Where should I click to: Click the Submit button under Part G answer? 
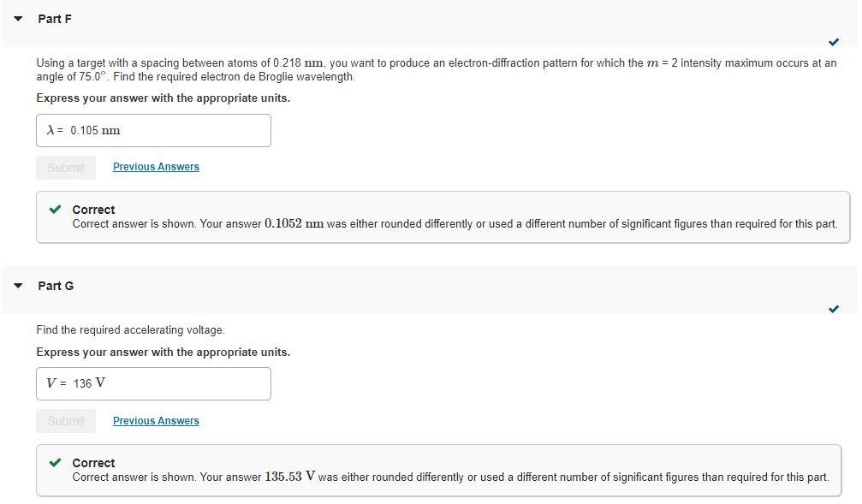66,420
